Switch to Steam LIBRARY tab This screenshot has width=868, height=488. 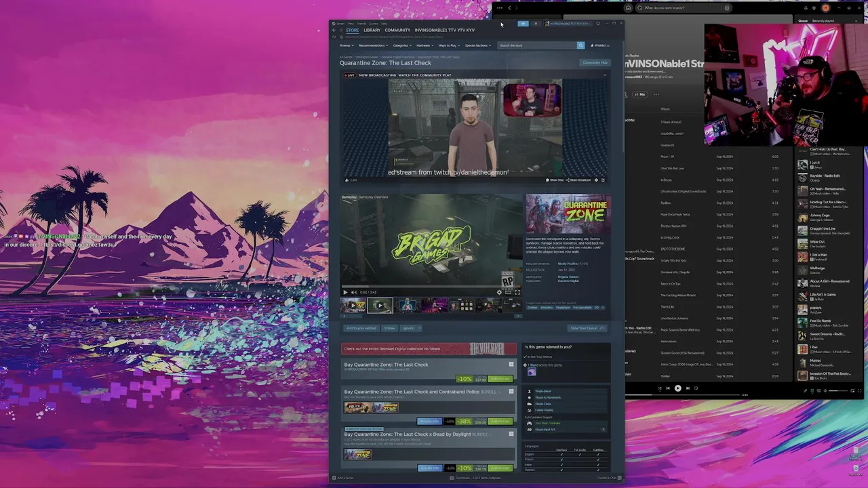pyautogui.click(x=372, y=30)
